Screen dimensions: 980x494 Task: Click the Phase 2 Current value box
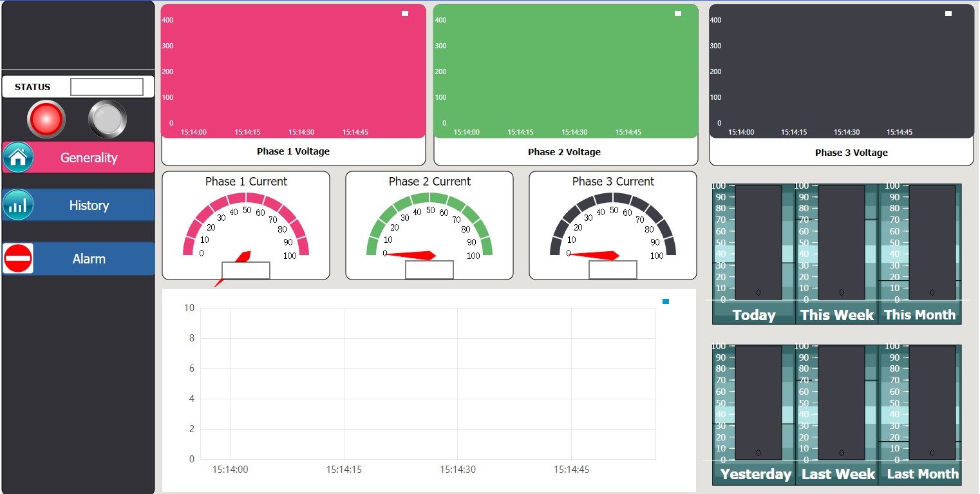click(x=429, y=270)
